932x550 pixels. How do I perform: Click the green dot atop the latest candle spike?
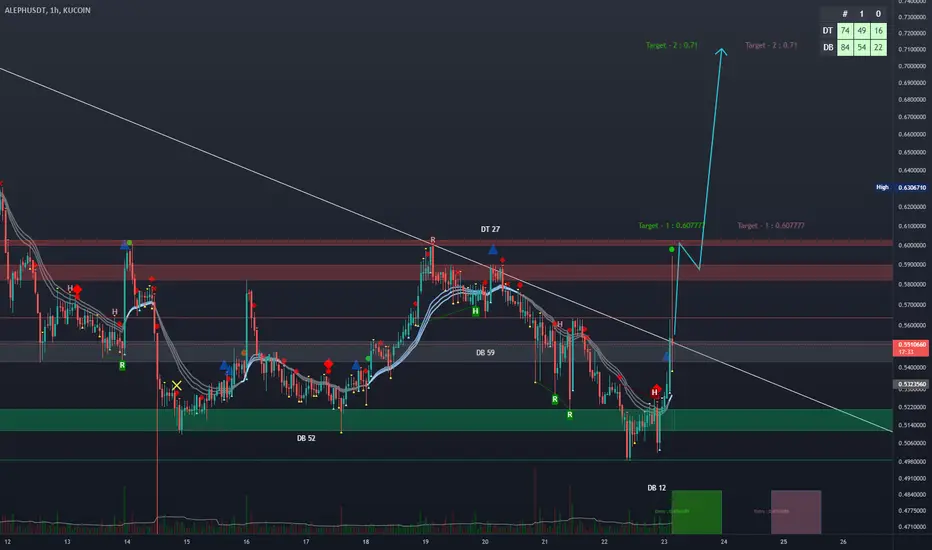(672, 249)
